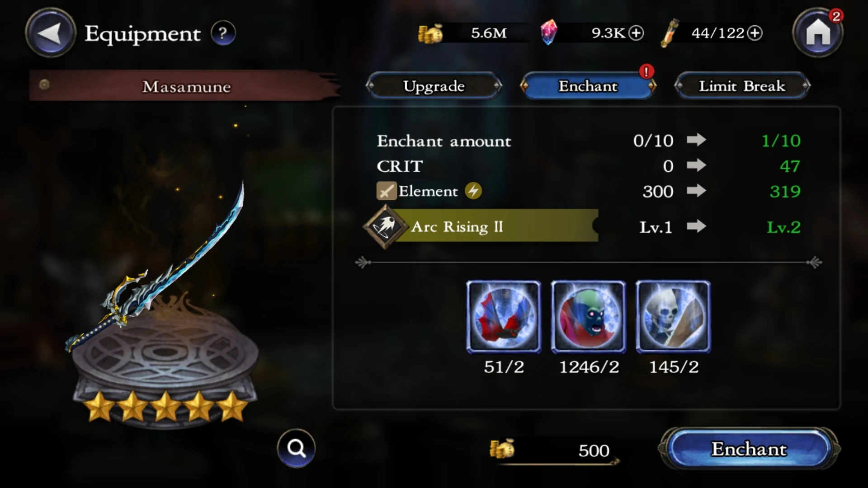This screenshot has height=488, width=868.
Task: Confirm with the blue Enchant button
Action: (749, 449)
